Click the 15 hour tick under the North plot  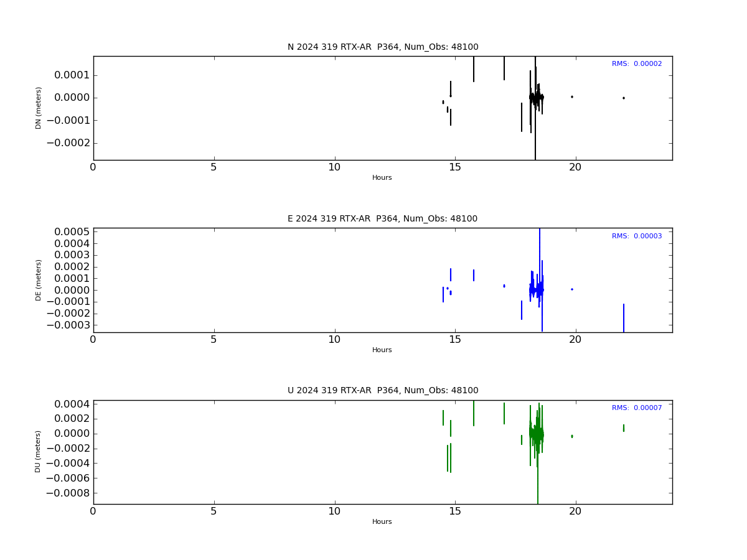[x=455, y=167]
